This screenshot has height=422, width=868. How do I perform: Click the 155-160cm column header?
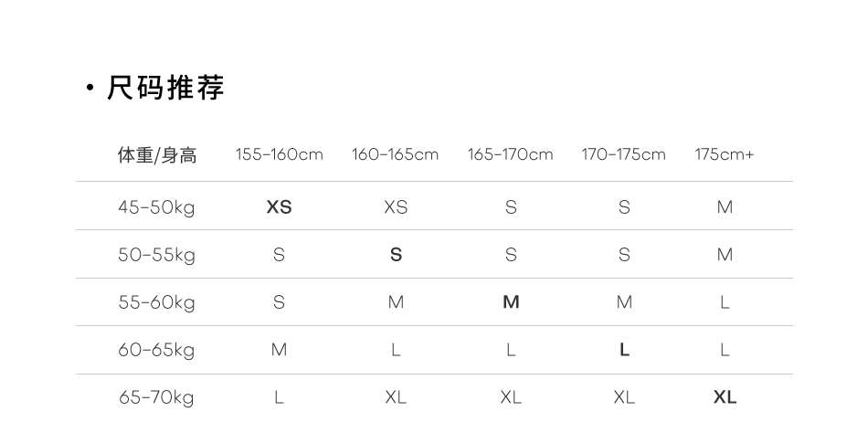[x=279, y=154]
